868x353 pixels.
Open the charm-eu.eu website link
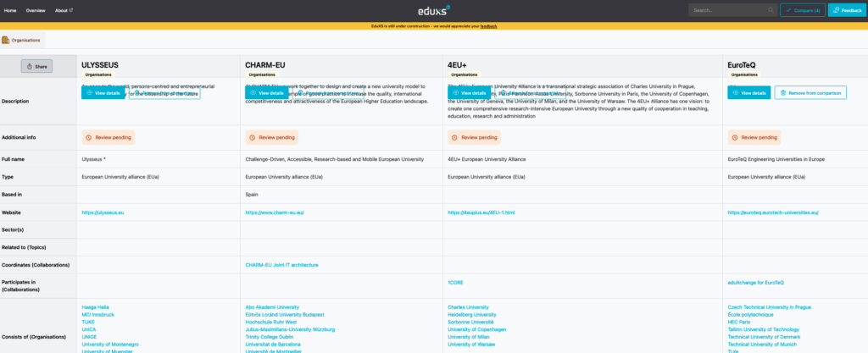click(x=275, y=212)
